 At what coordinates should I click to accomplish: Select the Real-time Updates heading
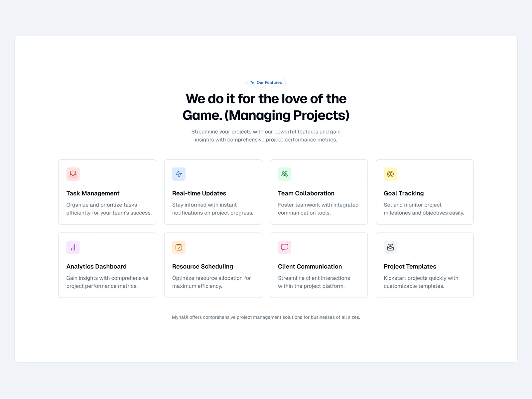(199, 193)
